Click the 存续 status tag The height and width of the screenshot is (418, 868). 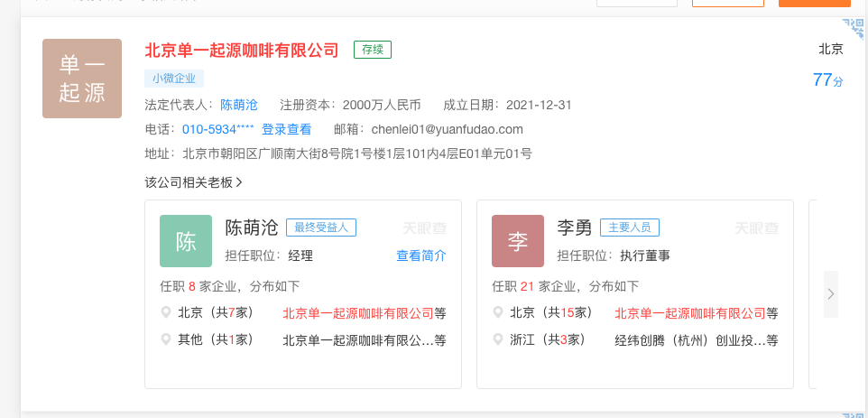(373, 50)
